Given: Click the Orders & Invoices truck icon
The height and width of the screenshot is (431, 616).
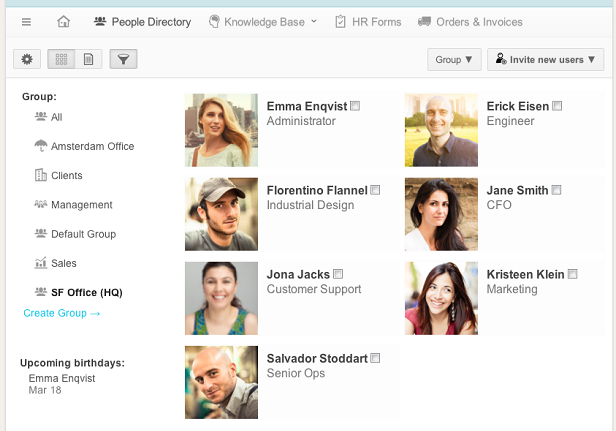Looking at the screenshot, I should click(x=424, y=22).
